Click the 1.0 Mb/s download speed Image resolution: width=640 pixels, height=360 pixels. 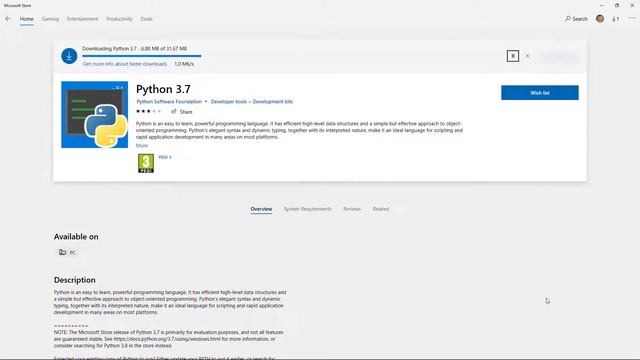tap(184, 64)
